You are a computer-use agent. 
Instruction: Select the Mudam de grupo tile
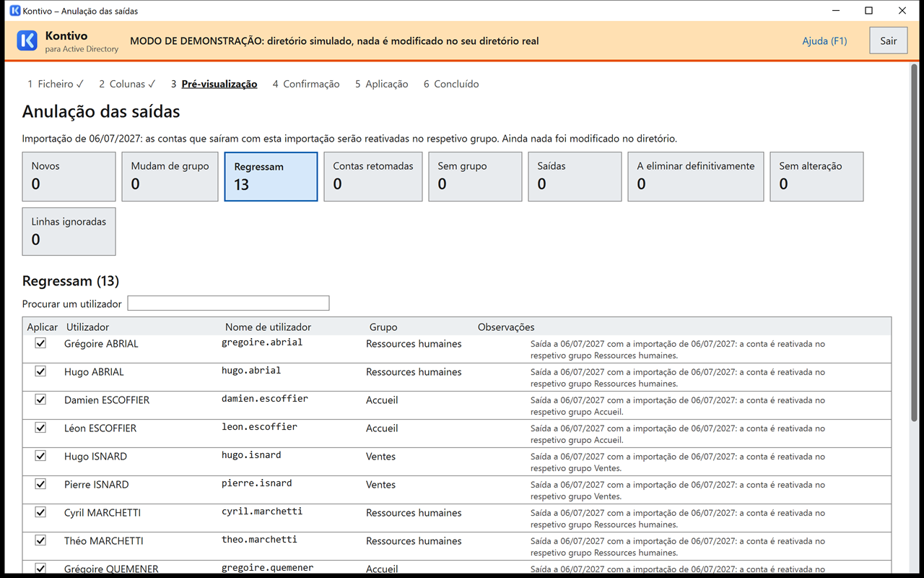click(170, 176)
